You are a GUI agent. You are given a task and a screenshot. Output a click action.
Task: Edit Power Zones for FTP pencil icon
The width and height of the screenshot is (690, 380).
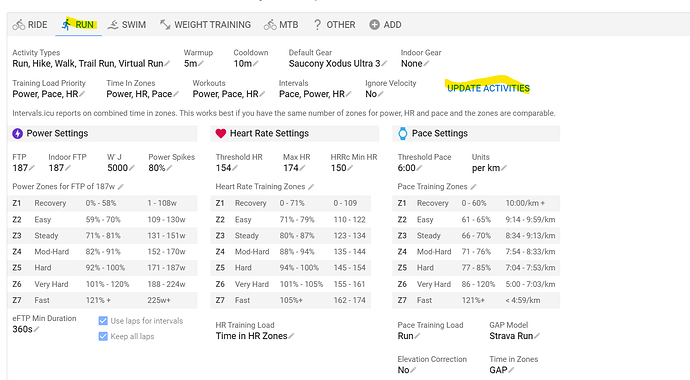(121, 187)
